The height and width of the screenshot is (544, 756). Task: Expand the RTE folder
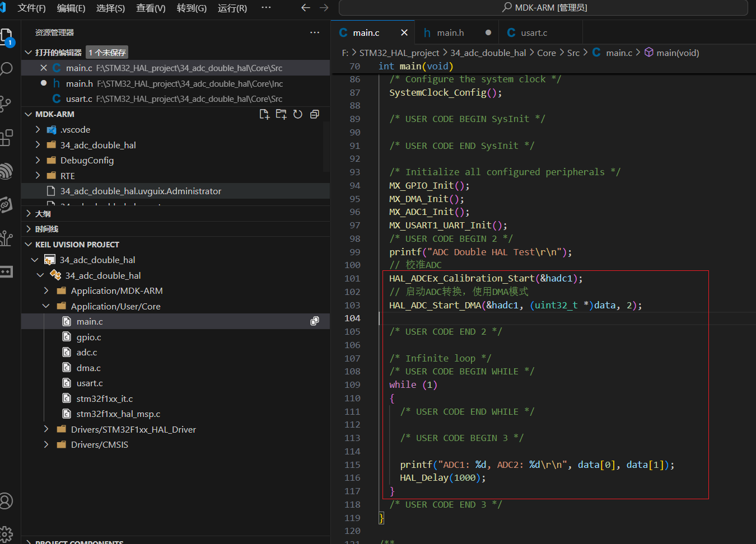(x=38, y=176)
